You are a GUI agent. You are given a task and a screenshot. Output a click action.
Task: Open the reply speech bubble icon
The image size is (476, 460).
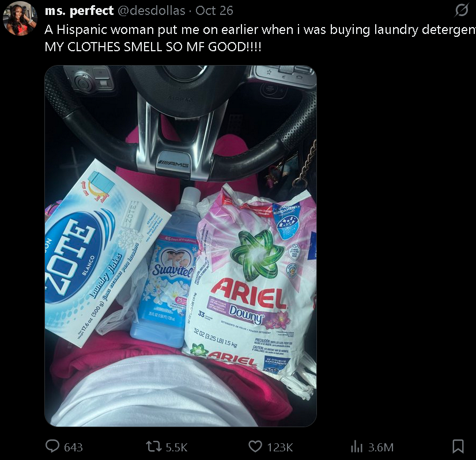tap(52, 446)
